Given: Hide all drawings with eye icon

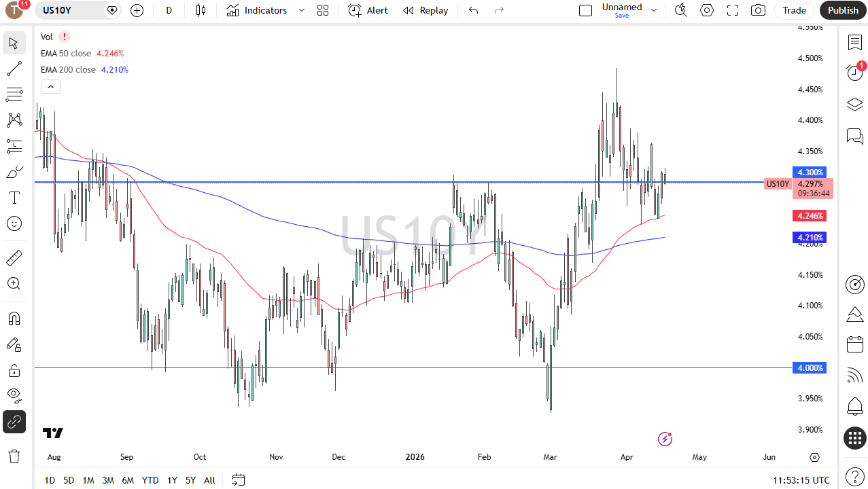Looking at the screenshot, I should [x=14, y=396].
